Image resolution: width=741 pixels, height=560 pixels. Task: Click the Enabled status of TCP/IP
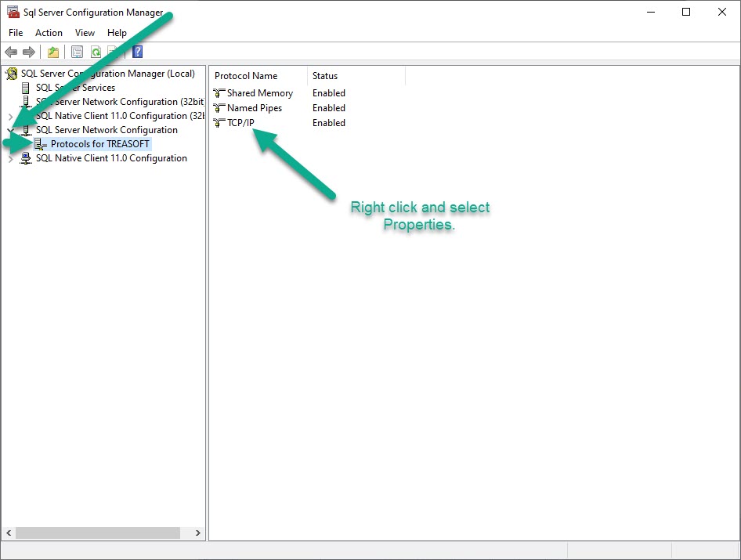click(x=329, y=123)
